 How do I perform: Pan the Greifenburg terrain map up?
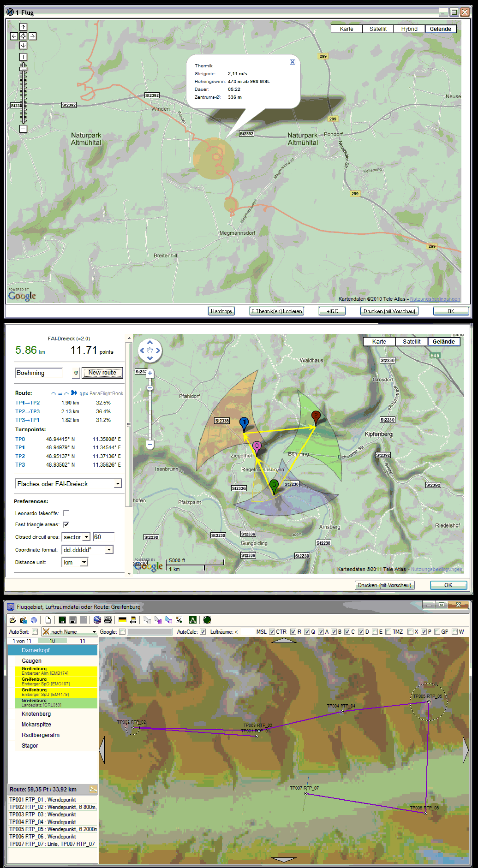[284, 640]
